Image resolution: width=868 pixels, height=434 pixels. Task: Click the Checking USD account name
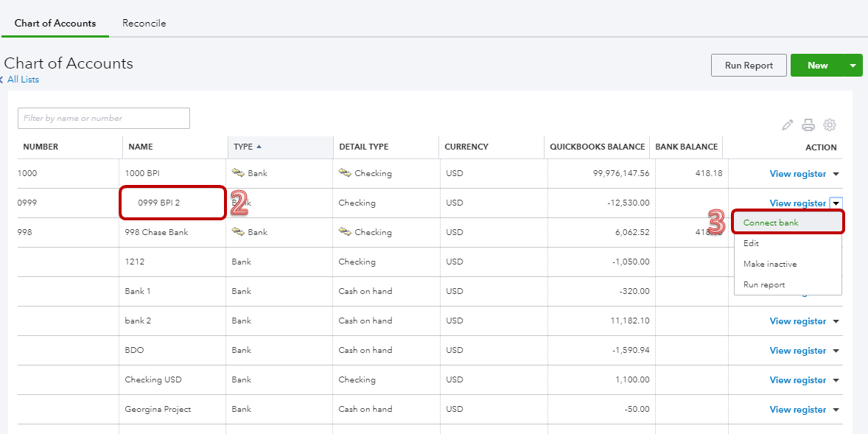pyautogui.click(x=153, y=379)
